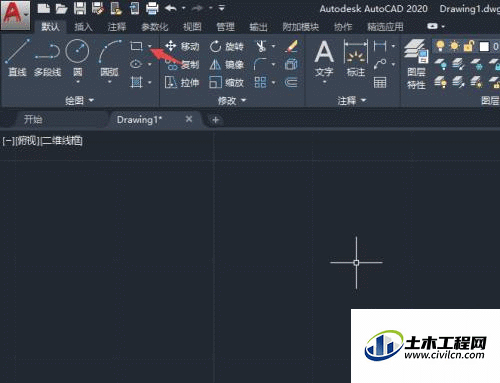Screen dimensions: 500x383
Task: Switch to the Insert (插入) ribbon tab
Action: 83,27
